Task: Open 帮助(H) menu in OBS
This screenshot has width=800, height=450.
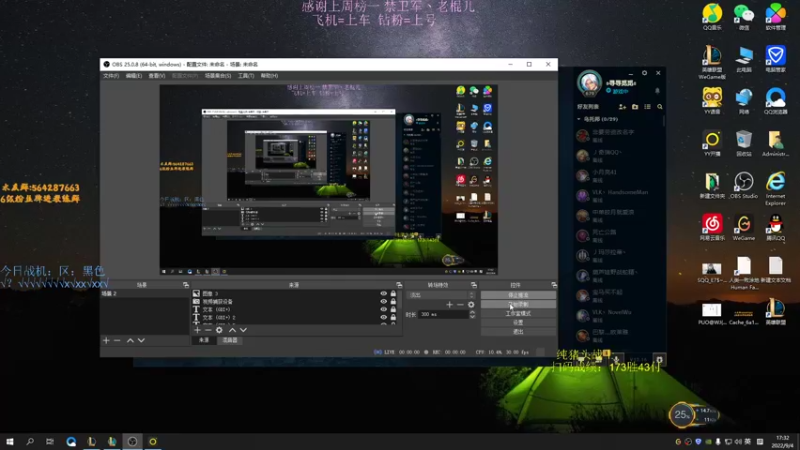Action: (269, 76)
